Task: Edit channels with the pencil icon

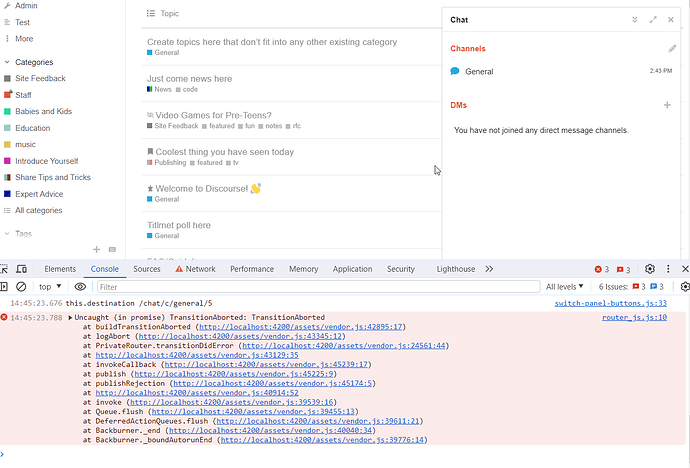Action: (x=672, y=48)
